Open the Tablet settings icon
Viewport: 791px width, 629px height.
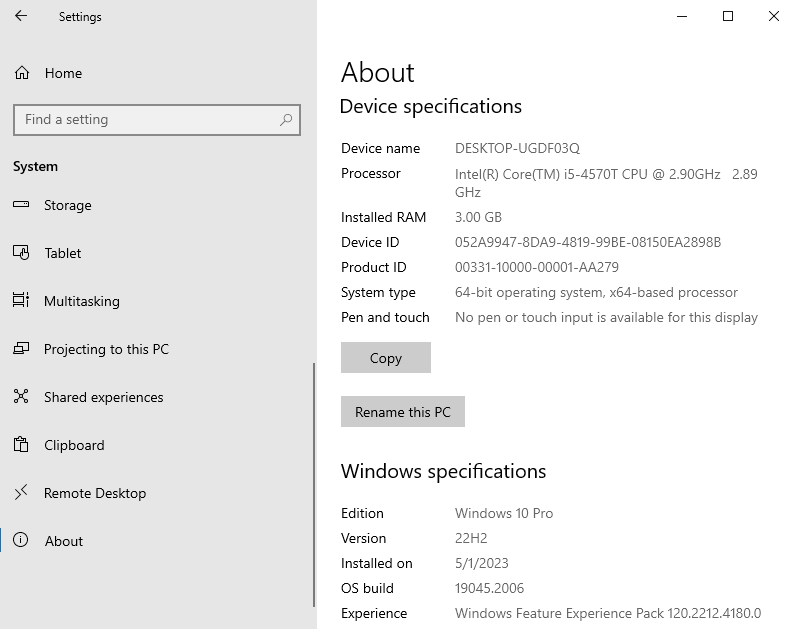21,252
